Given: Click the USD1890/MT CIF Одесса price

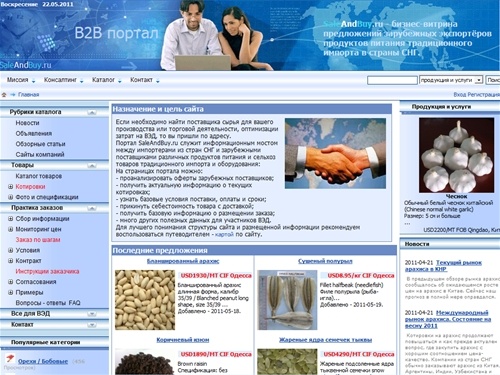Looking at the screenshot, I should point(216,354).
